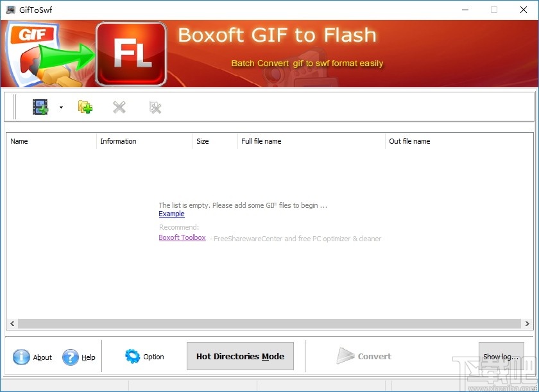The height and width of the screenshot is (392, 539).
Task: Click the Add folder icon
Action: 85,107
